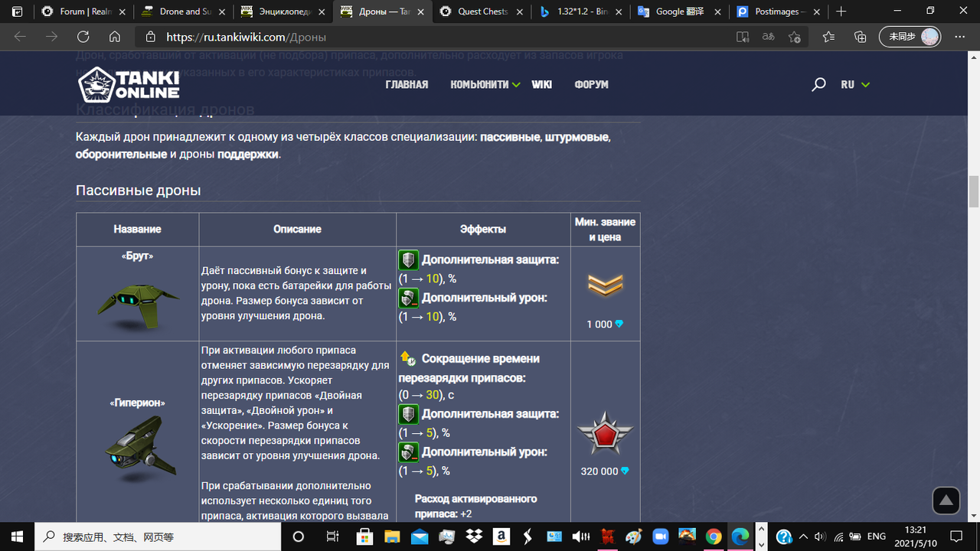Open the ГЛАВНАЯ menu item

[407, 85]
